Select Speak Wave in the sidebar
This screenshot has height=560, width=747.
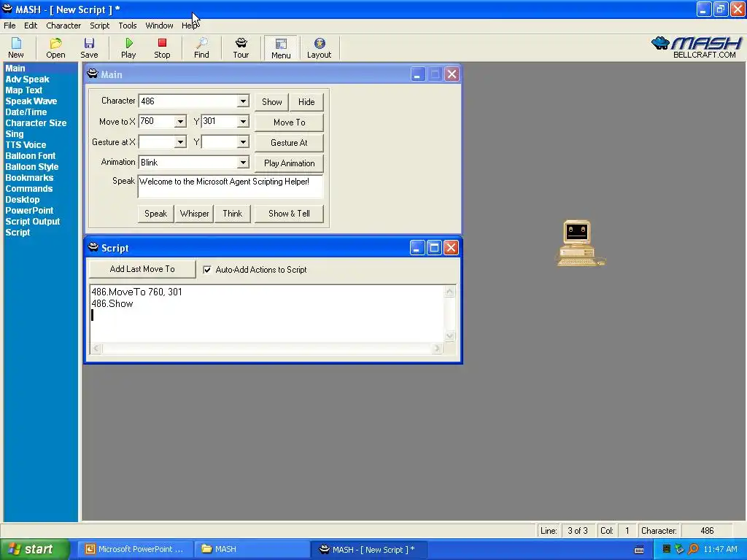click(x=31, y=101)
